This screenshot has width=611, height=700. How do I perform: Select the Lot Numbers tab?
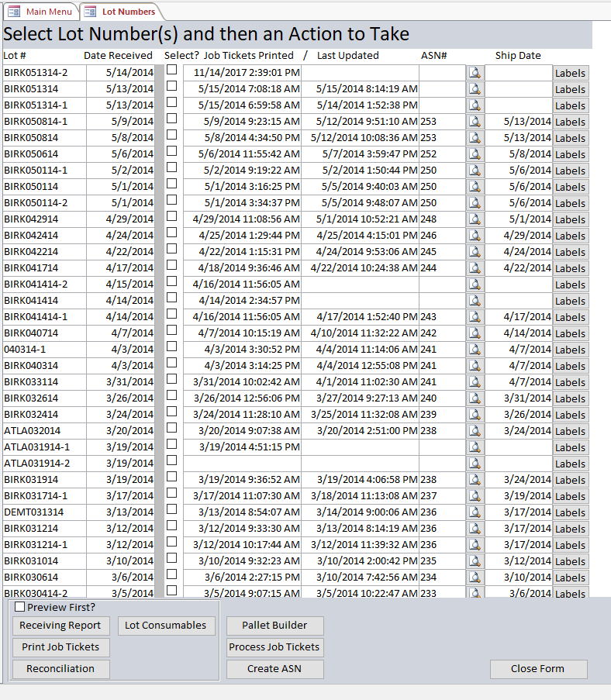pos(121,12)
